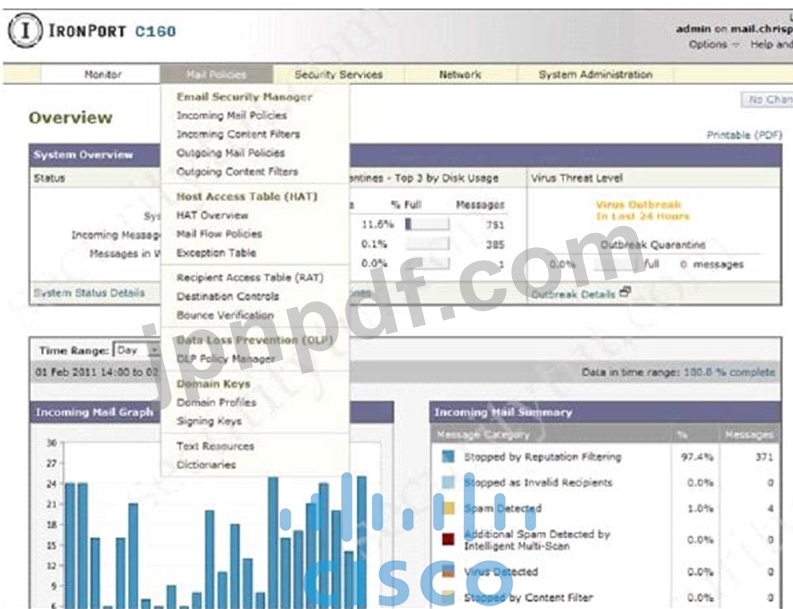Select Mail Flow Policies menu item
Screen dimensions: 793x609
219,234
